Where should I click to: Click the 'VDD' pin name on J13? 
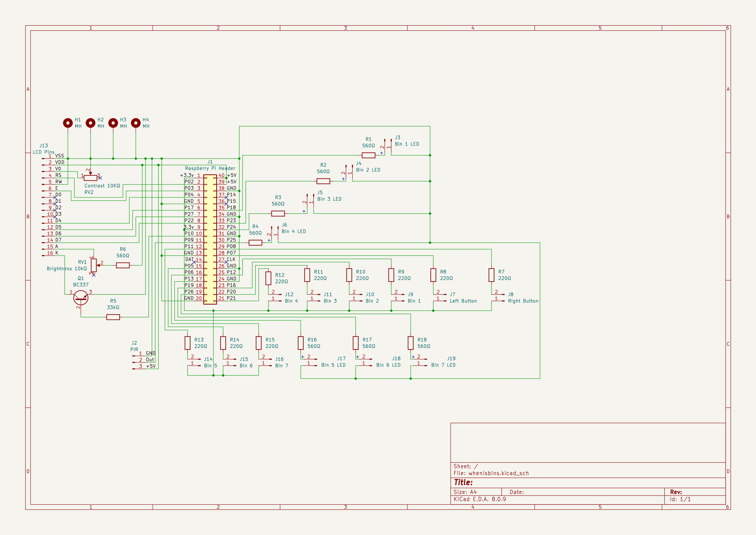[x=59, y=162]
